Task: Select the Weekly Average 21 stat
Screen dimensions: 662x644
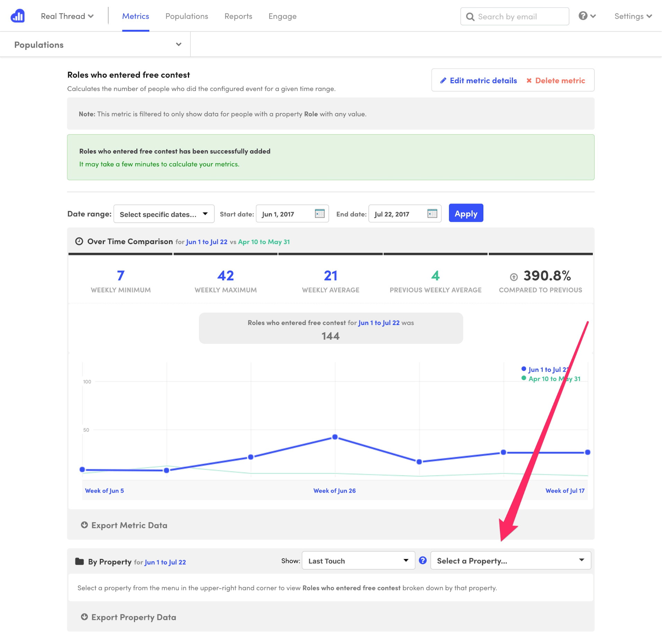Action: coord(331,281)
